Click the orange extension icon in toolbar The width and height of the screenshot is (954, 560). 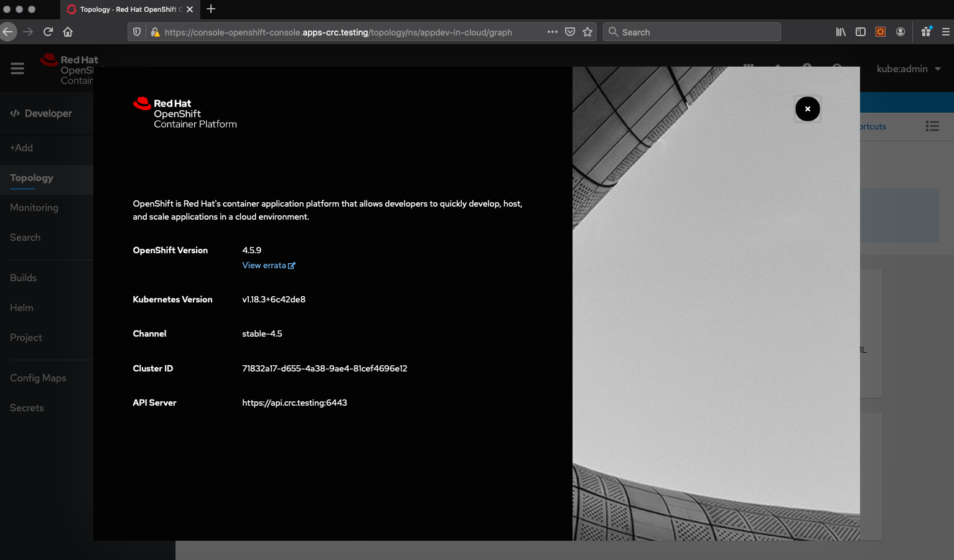tap(880, 32)
